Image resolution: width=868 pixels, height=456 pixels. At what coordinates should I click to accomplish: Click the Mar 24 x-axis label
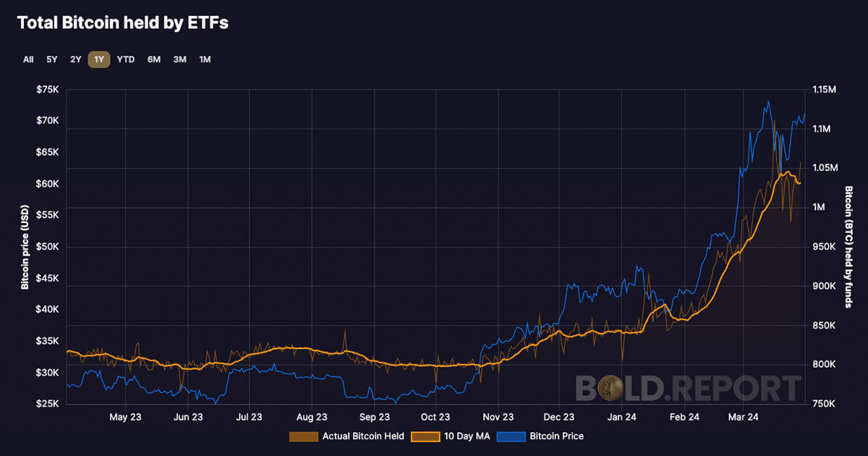pyautogui.click(x=743, y=417)
